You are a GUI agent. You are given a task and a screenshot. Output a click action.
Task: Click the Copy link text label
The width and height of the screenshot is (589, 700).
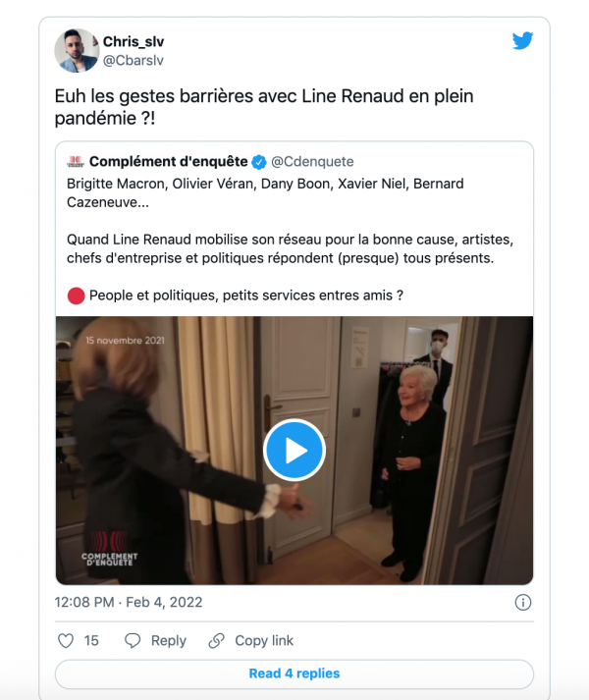(x=263, y=640)
